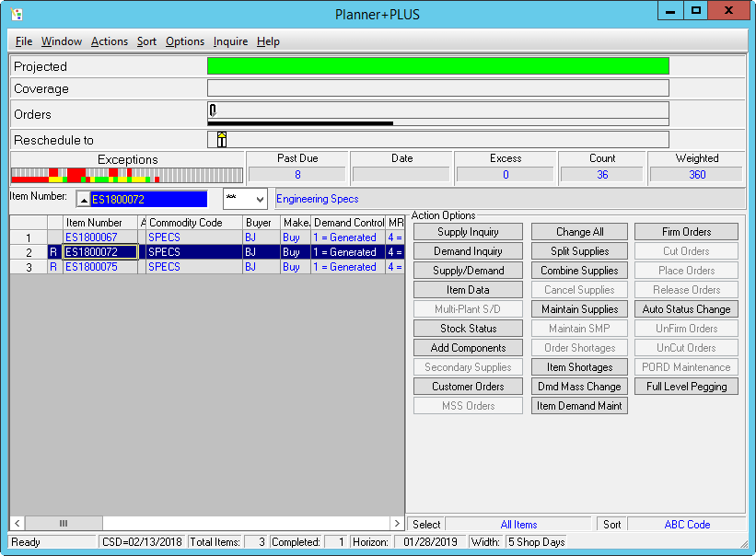Click the horizontal scrollbar left arrow
The height and width of the screenshot is (556, 756).
coord(17,523)
